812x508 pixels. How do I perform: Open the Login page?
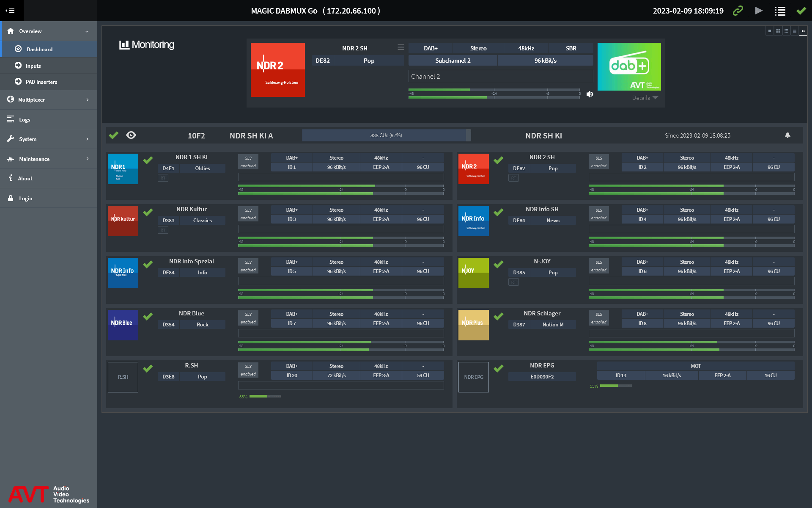click(x=26, y=198)
